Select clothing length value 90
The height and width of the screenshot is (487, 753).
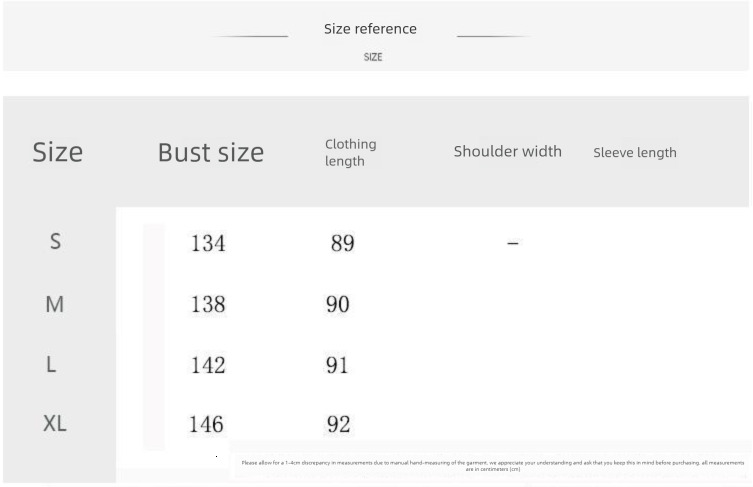pos(338,305)
